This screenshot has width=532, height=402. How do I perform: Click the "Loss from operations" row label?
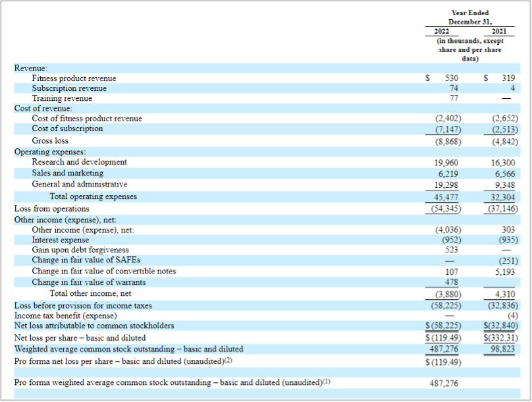51,208
